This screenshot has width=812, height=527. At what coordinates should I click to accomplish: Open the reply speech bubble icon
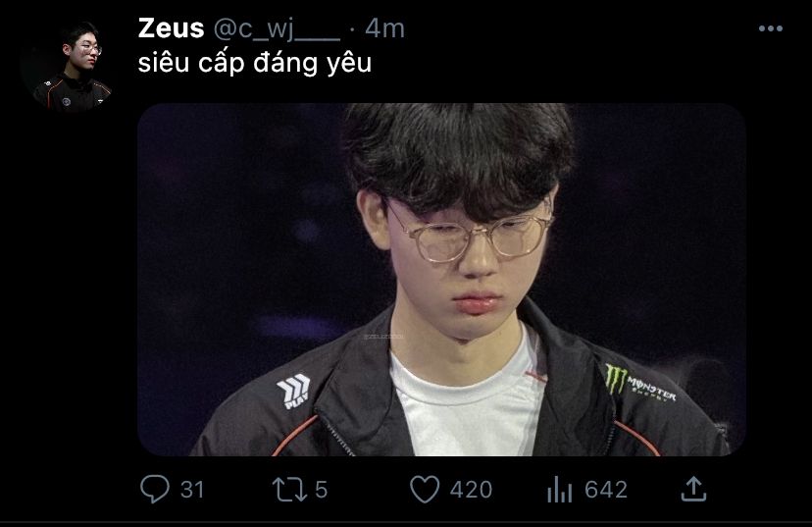pyautogui.click(x=154, y=489)
